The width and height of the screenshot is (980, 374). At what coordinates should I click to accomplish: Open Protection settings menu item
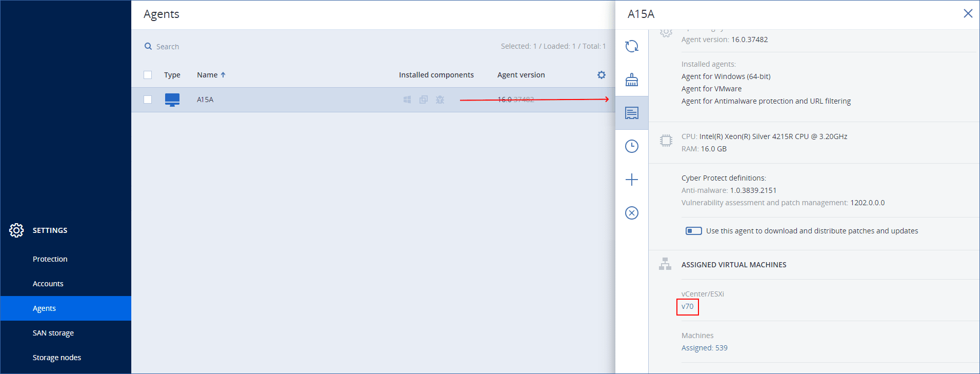click(x=50, y=259)
